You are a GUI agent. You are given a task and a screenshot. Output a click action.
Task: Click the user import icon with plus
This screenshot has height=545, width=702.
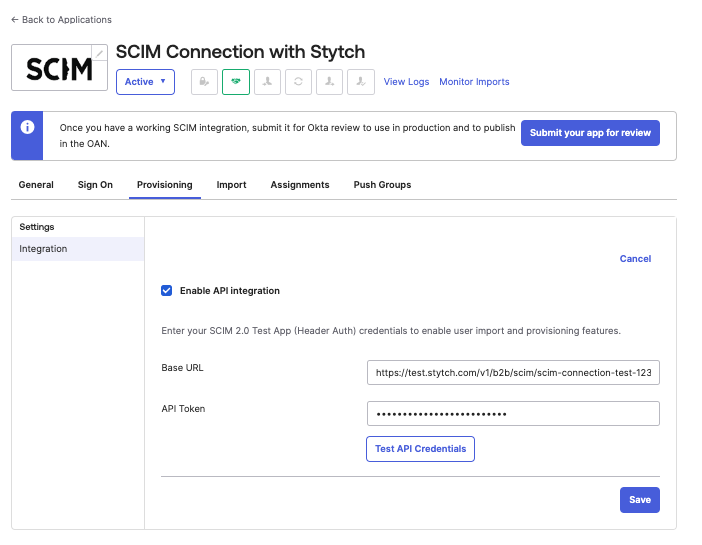[x=267, y=82]
